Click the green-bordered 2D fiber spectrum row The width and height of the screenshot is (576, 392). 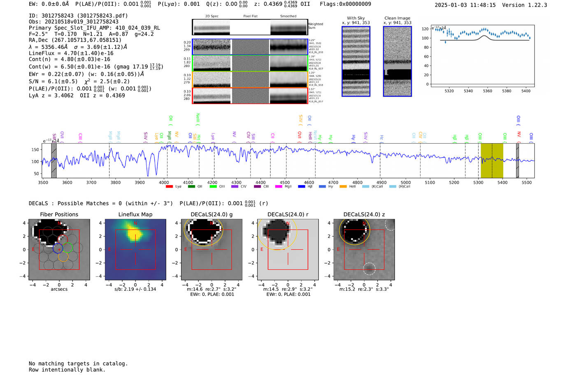(250, 63)
